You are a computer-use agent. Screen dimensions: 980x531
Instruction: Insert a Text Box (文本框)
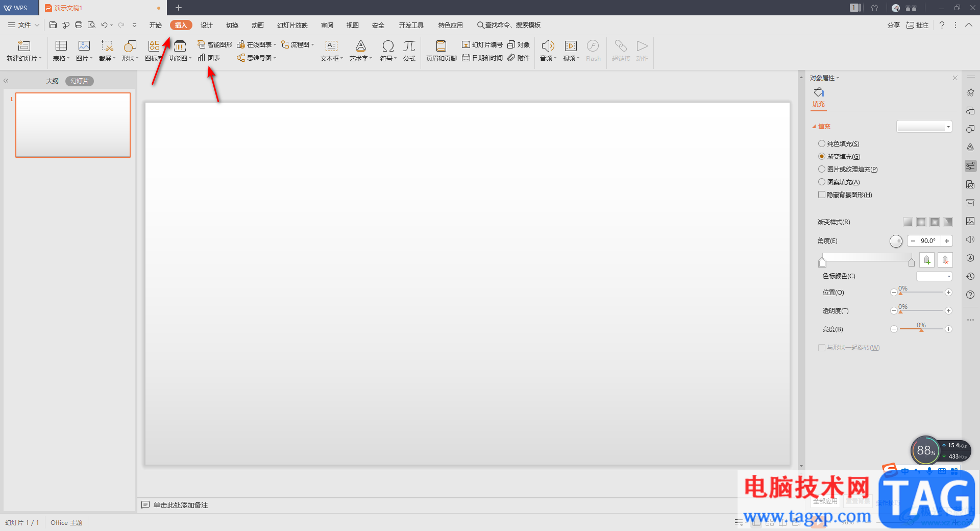pyautogui.click(x=332, y=51)
